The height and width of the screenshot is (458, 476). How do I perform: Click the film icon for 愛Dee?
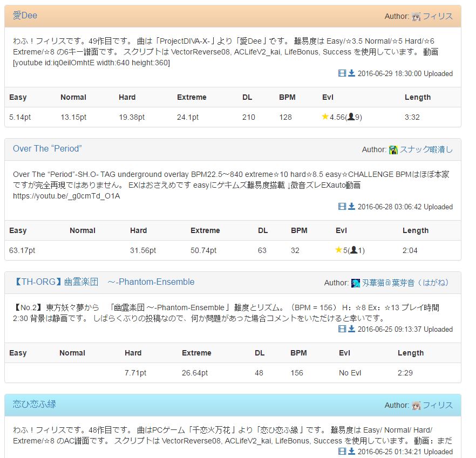(x=342, y=73)
